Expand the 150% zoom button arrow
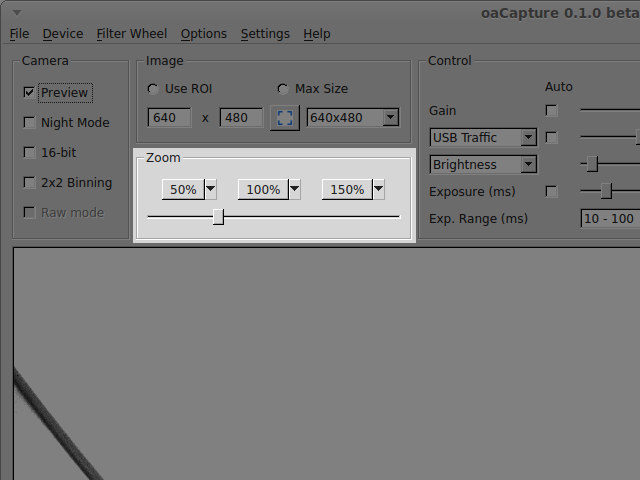The width and height of the screenshot is (640, 480). click(x=379, y=189)
